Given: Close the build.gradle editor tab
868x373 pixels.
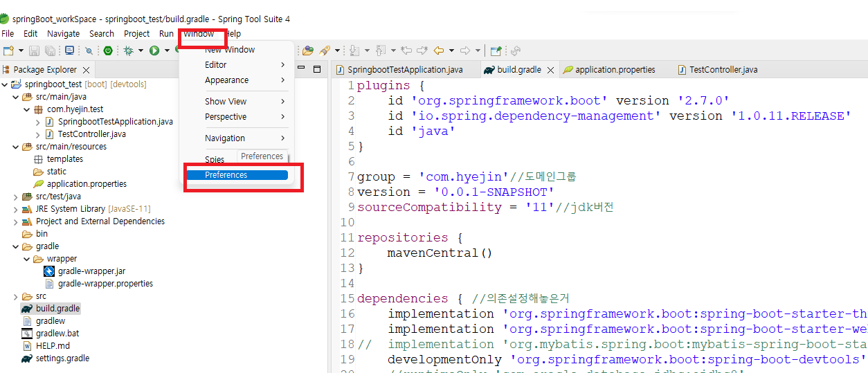Looking at the screenshot, I should click(x=551, y=70).
